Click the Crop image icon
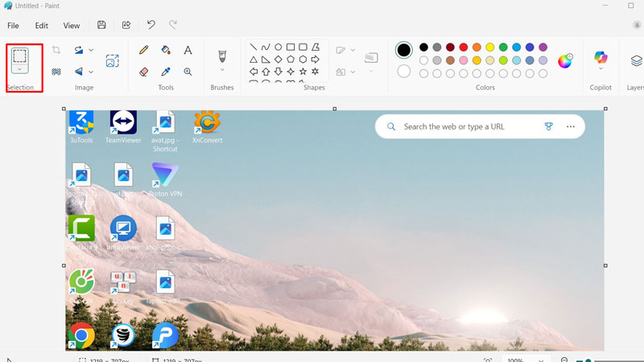This screenshot has width=644, height=362. tap(56, 50)
